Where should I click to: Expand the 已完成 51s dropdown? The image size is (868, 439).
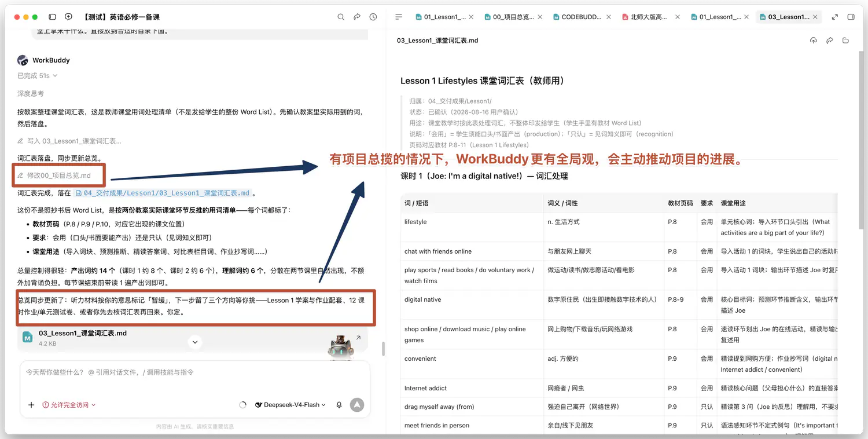tap(38, 76)
